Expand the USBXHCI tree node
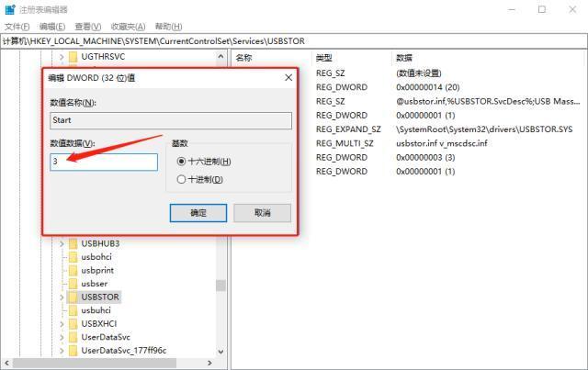 [x=62, y=324]
